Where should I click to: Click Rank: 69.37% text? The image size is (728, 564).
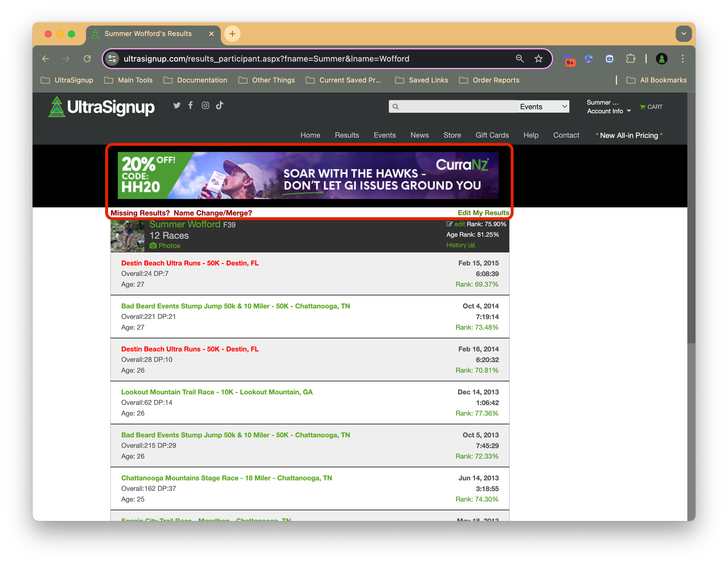(477, 285)
